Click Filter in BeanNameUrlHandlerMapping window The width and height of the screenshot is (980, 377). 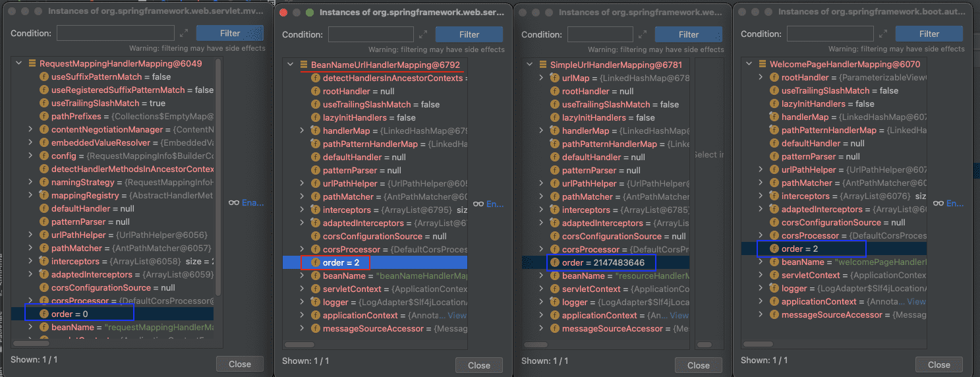coord(469,34)
